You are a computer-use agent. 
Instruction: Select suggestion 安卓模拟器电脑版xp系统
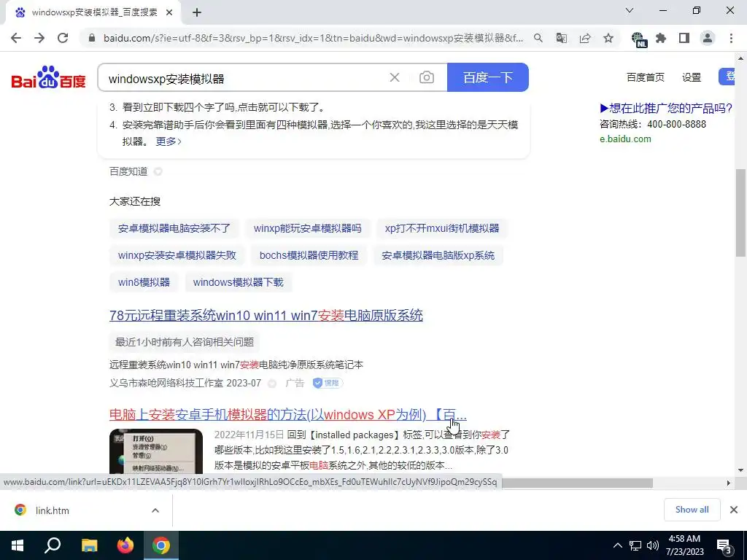click(x=438, y=255)
